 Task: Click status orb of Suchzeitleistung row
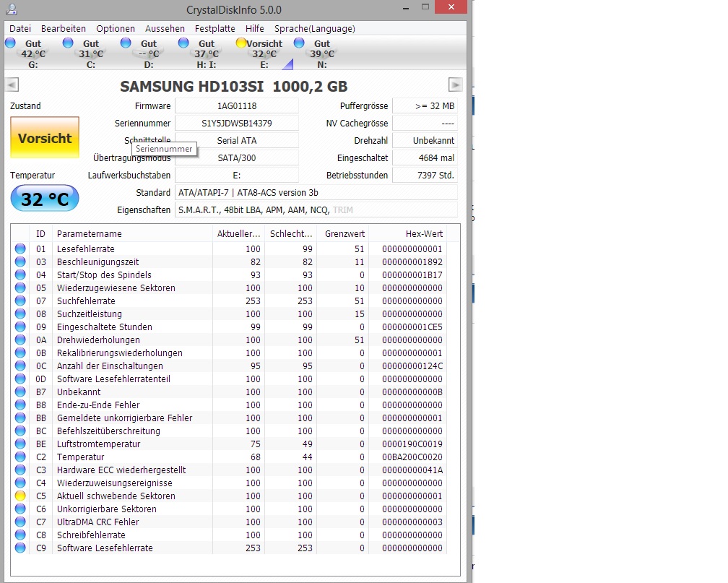coord(20,314)
